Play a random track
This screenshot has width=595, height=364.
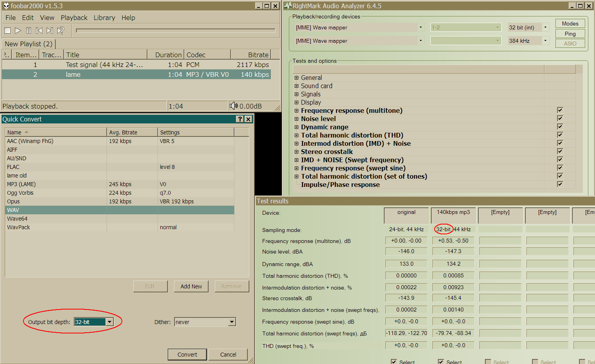coord(60,31)
